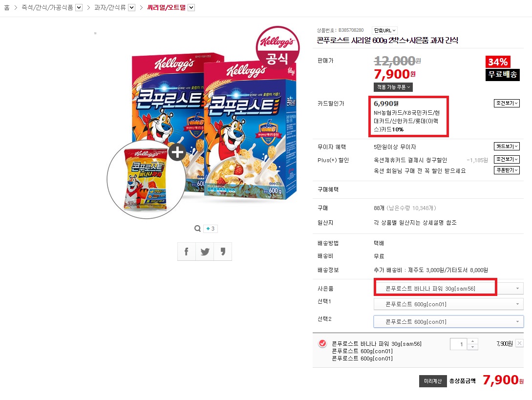Viewport: 532px width, 400px height.
Task: Decrease quantity with down arrow
Action: 472,347
